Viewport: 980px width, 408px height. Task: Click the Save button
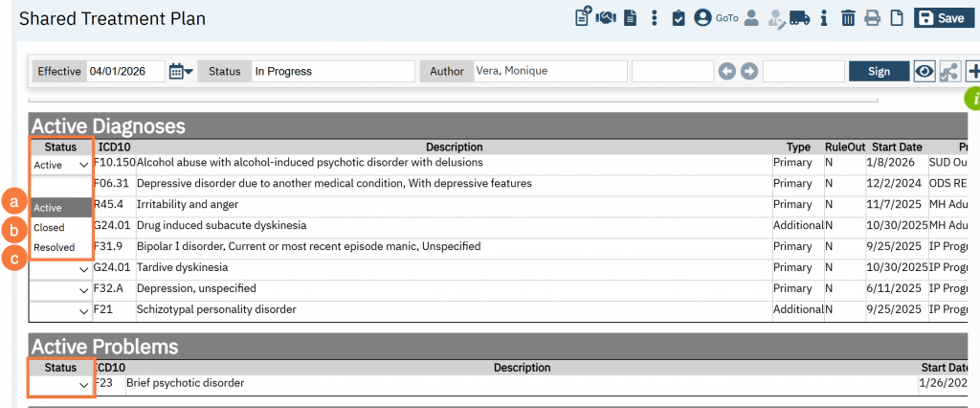(x=942, y=18)
